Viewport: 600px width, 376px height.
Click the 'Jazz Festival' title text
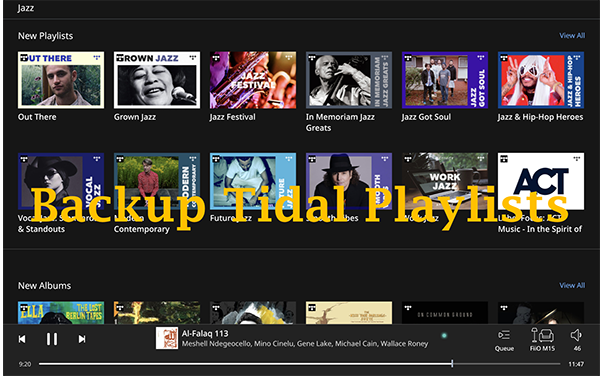tap(233, 117)
